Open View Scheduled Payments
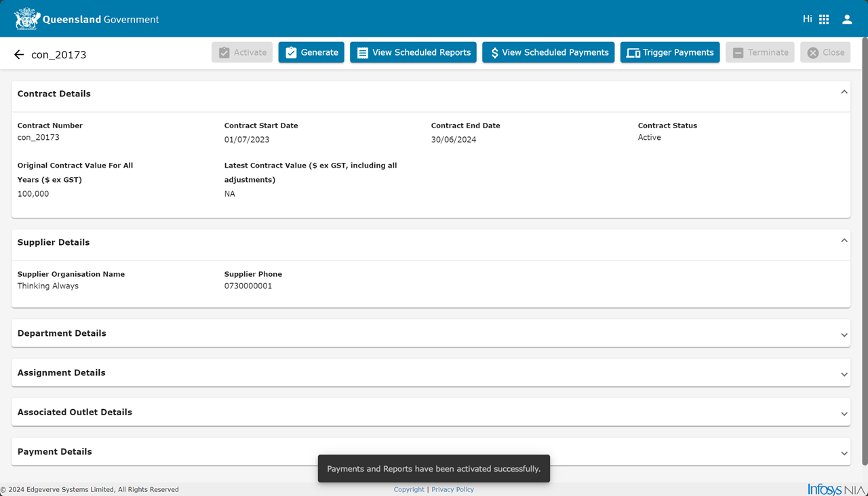Viewport: 868px width, 496px height. tap(548, 52)
